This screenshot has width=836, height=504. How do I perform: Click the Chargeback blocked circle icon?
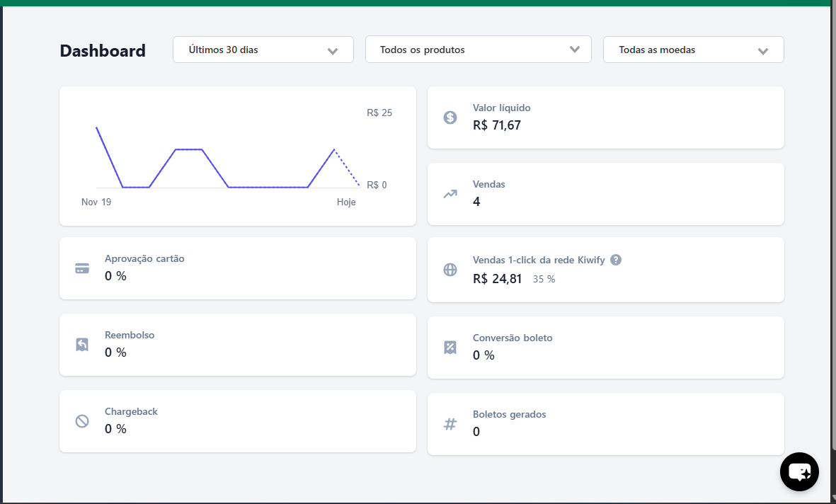point(82,421)
